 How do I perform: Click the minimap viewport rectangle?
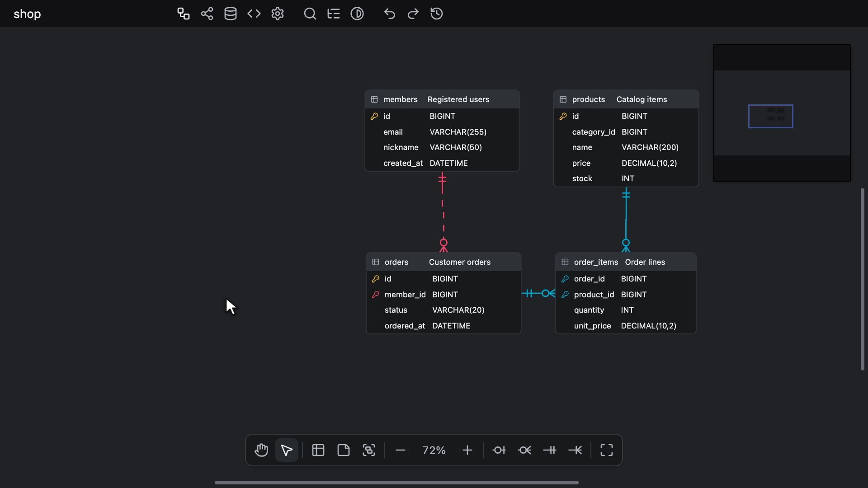point(771,116)
